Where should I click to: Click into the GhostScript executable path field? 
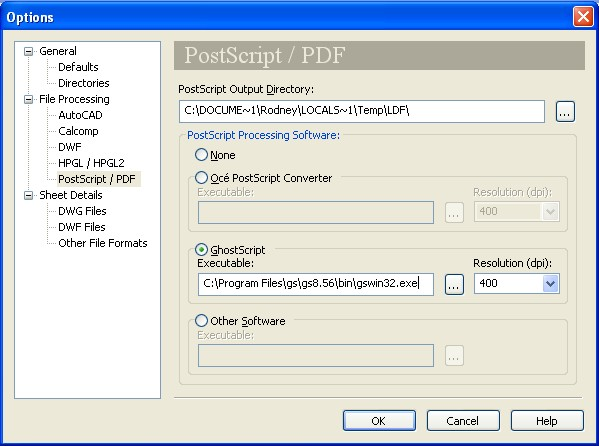click(x=316, y=284)
